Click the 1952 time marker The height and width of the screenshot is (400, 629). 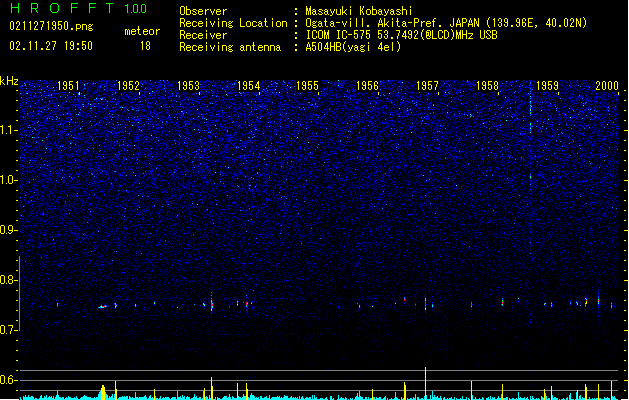[128, 85]
